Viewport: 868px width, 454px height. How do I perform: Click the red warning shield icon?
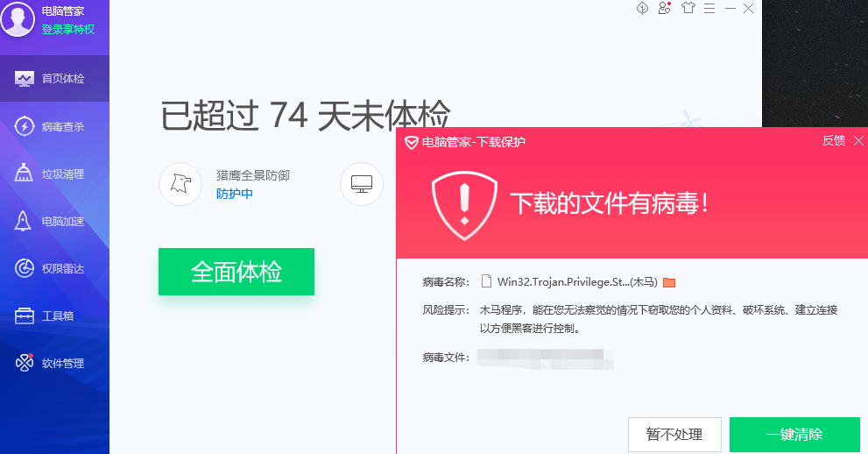pyautogui.click(x=464, y=205)
